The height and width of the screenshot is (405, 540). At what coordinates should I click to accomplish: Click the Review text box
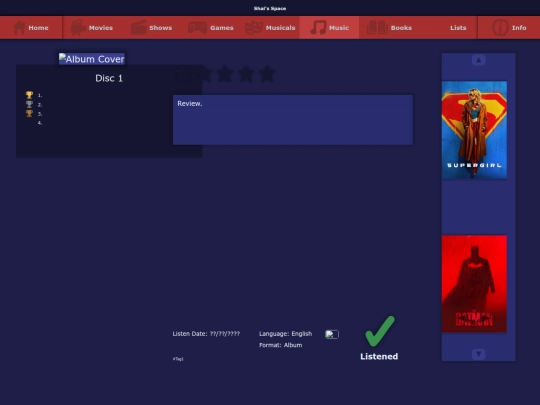(293, 120)
